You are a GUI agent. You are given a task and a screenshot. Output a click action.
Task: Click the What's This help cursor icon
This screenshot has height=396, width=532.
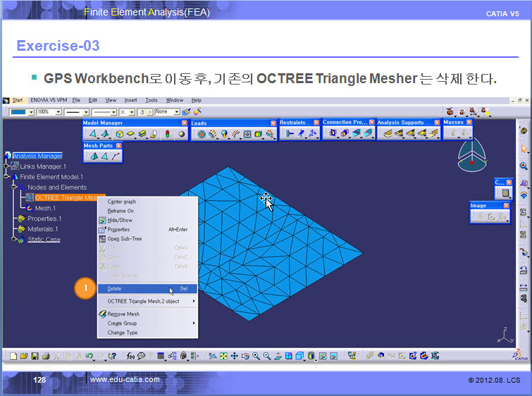click(112, 356)
